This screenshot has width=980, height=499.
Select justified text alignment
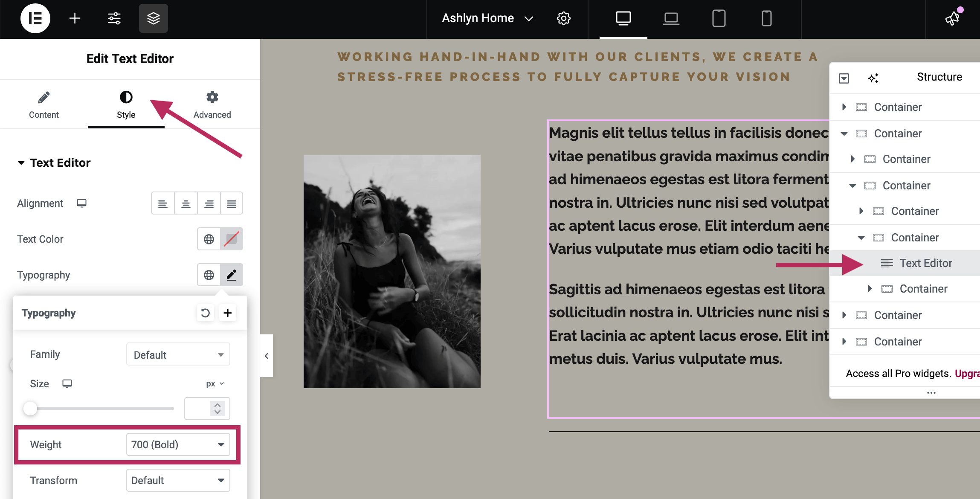pyautogui.click(x=232, y=203)
